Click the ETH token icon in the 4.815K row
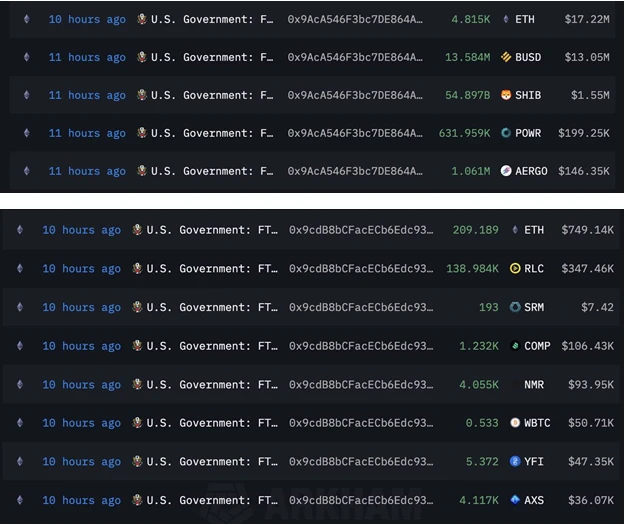 point(506,19)
